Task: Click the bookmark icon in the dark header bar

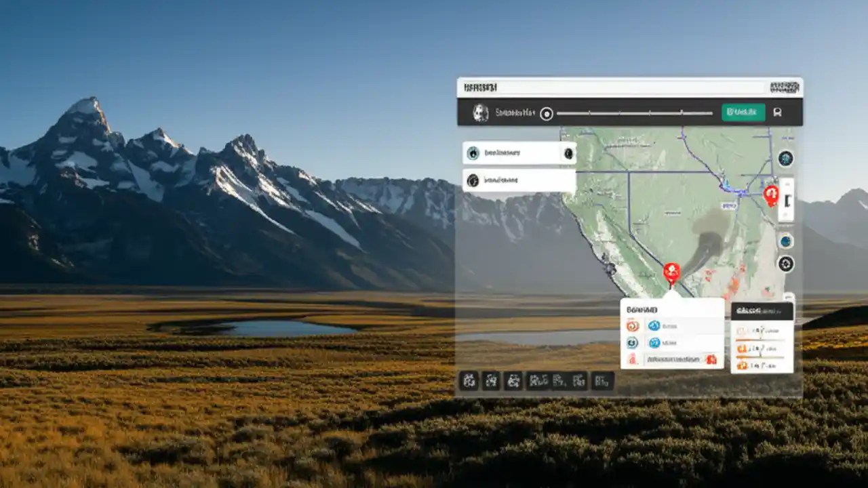Action: (778, 113)
